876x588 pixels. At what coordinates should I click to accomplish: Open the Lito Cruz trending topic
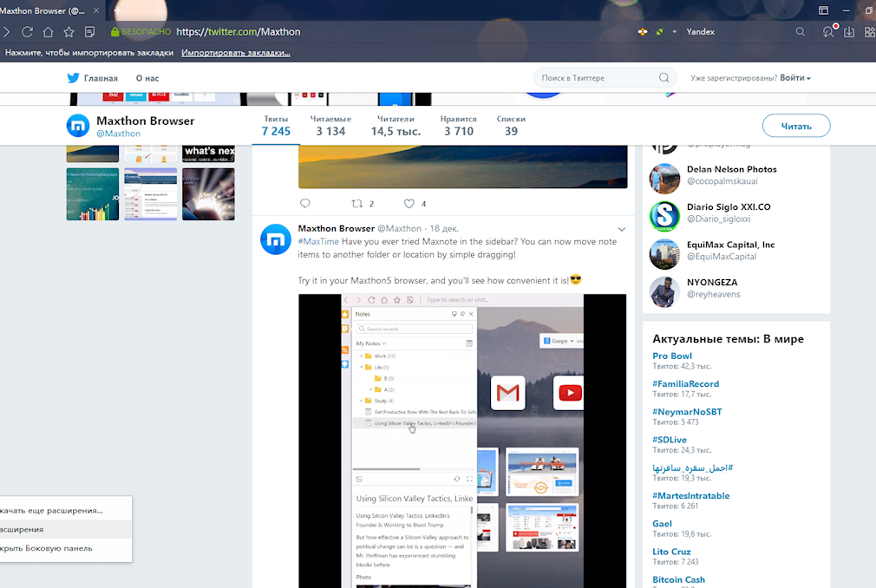(x=671, y=552)
